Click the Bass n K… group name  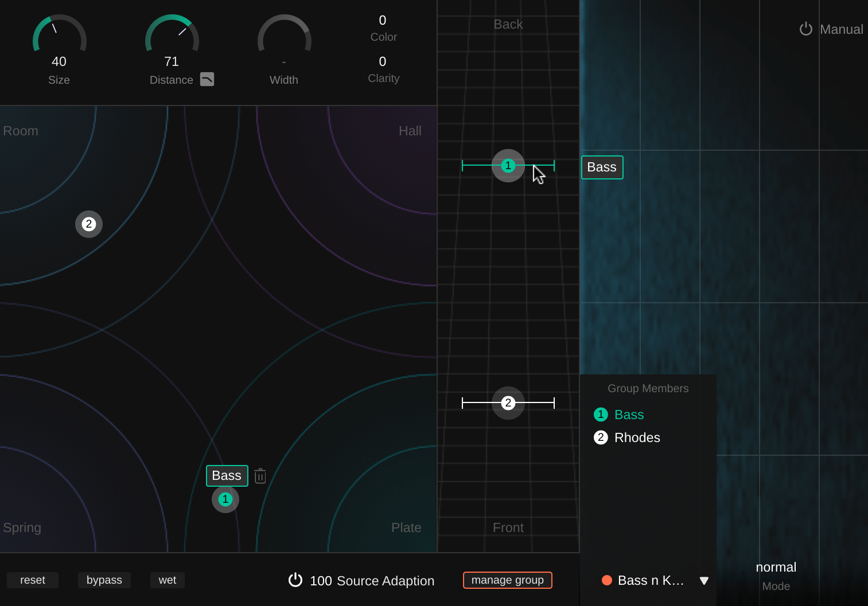pos(651,580)
